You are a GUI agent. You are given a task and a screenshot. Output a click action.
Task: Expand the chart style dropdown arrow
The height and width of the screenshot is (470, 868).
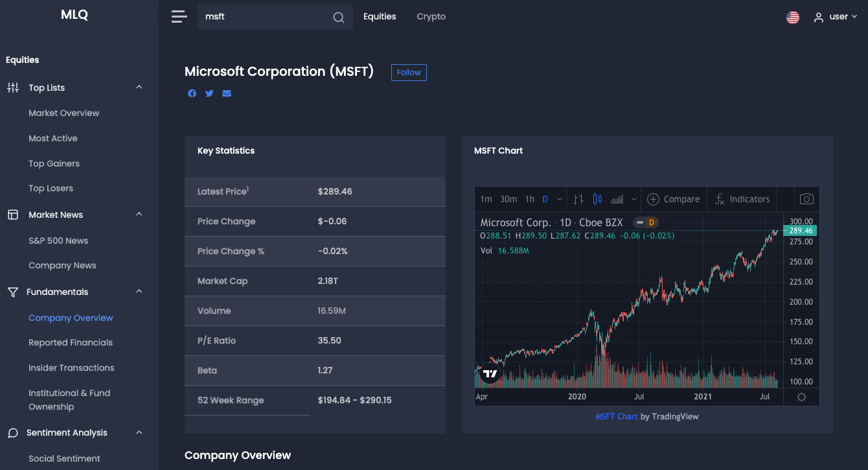coord(634,198)
